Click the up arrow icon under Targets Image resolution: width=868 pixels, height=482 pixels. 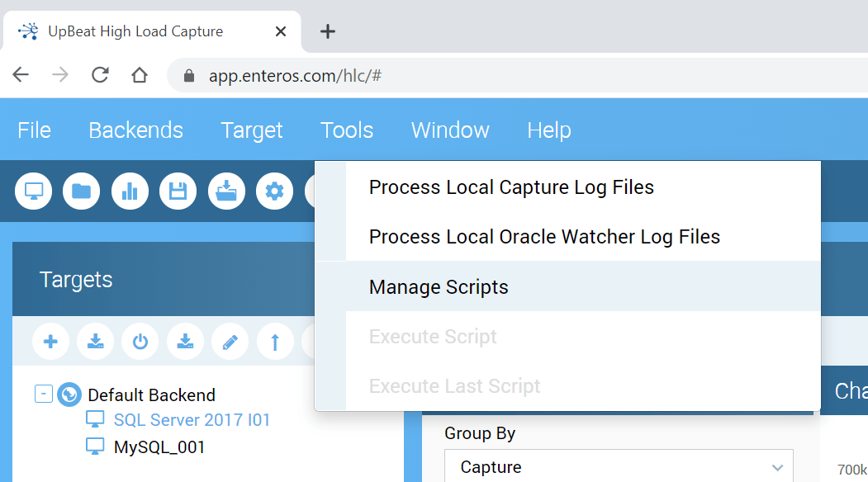point(275,342)
